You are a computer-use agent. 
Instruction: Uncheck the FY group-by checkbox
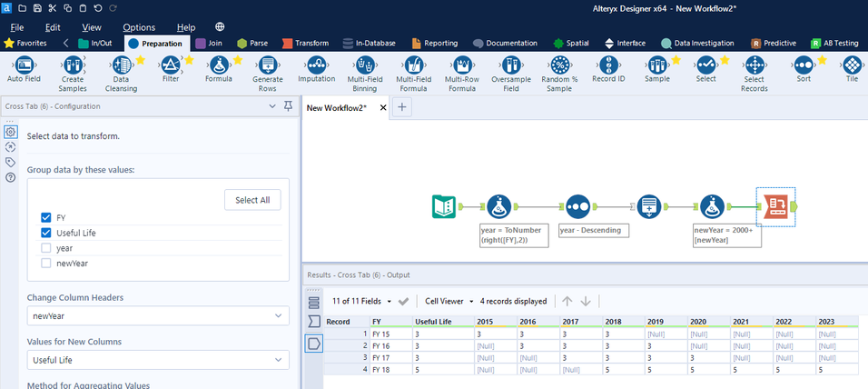click(46, 217)
